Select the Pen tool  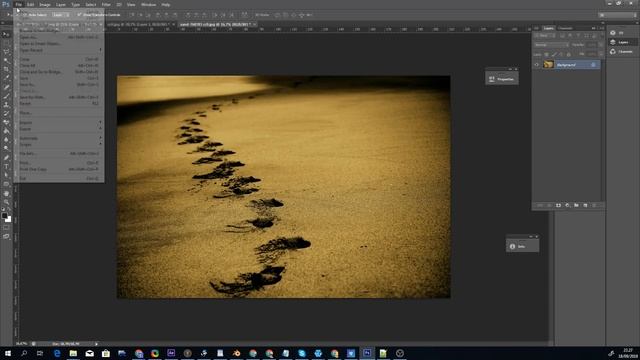pyautogui.click(x=6, y=158)
